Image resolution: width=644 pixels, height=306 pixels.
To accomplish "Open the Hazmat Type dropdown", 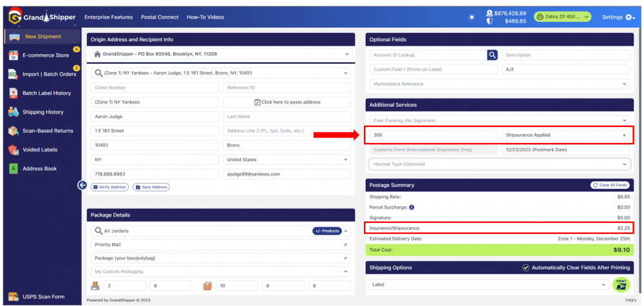I will point(500,164).
